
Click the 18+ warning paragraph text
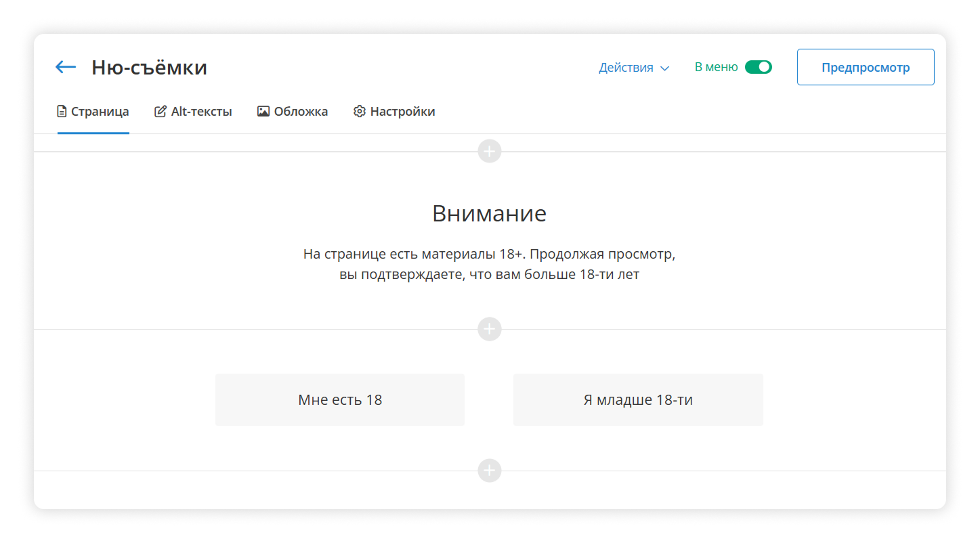coord(489,265)
